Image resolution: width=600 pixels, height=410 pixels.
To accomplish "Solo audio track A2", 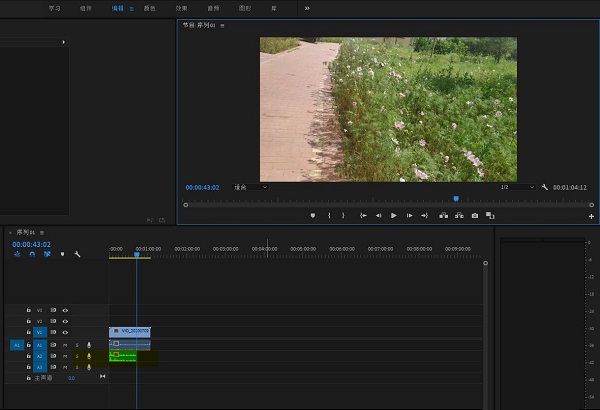I will click(x=76, y=356).
